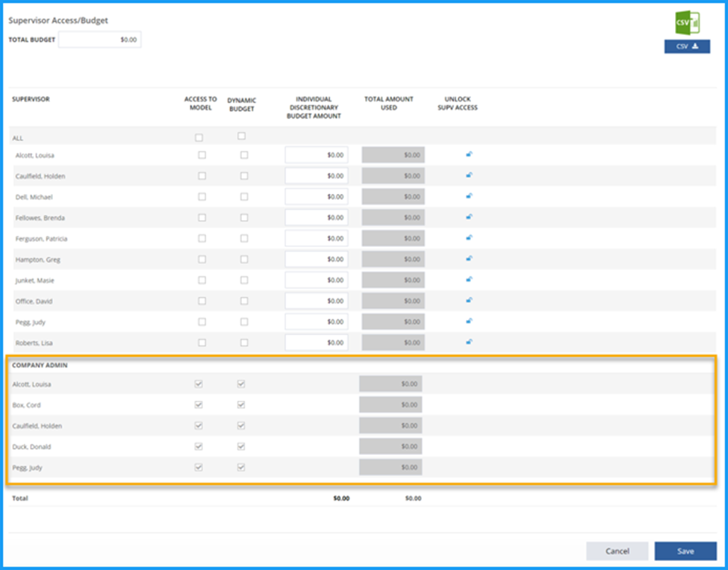Cancel the supervisor budget changes
Viewport: 728px width, 570px height.
(x=617, y=551)
